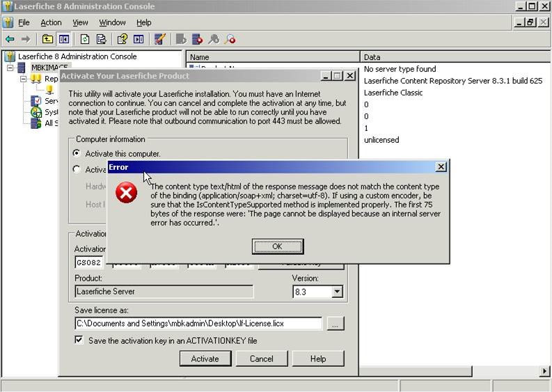Toggle the Show/Hide Action Pane icon
The image size is (552, 392).
pyautogui.click(x=139, y=39)
